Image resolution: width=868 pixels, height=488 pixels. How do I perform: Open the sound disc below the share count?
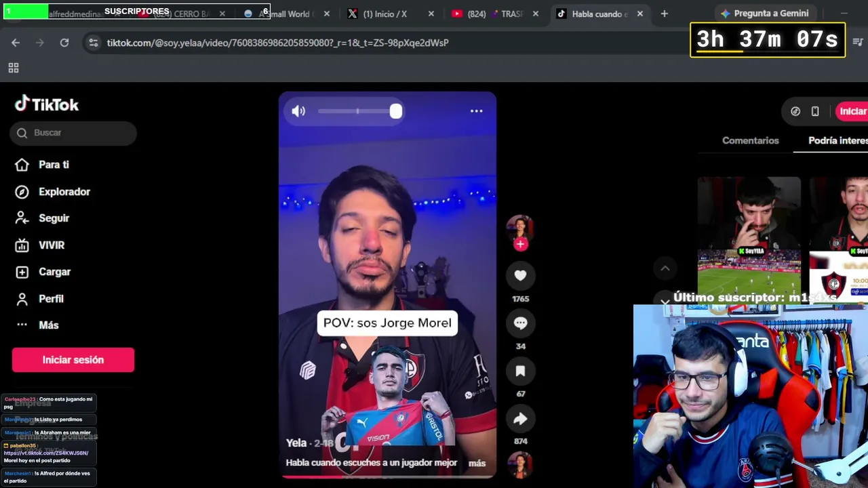520,465
